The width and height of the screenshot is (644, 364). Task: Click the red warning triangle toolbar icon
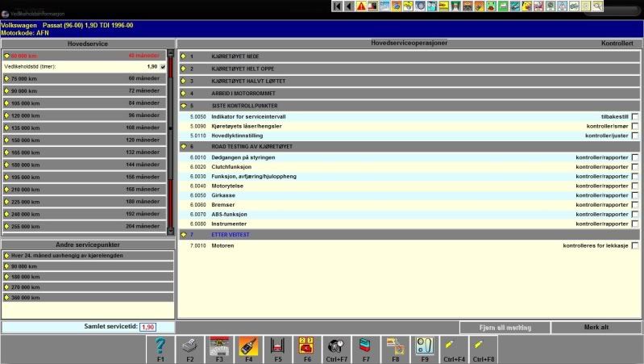coord(361,6)
